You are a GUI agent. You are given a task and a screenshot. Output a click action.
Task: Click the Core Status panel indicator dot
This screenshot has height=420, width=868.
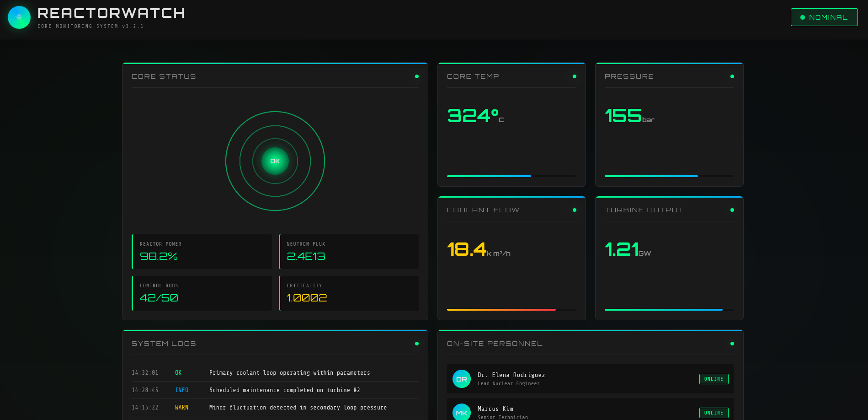pos(417,76)
